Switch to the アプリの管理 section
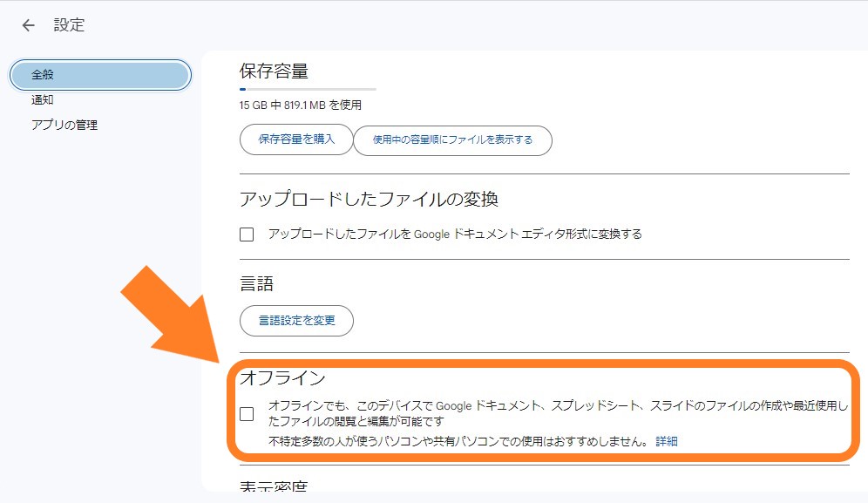The width and height of the screenshot is (868, 503). pos(64,125)
